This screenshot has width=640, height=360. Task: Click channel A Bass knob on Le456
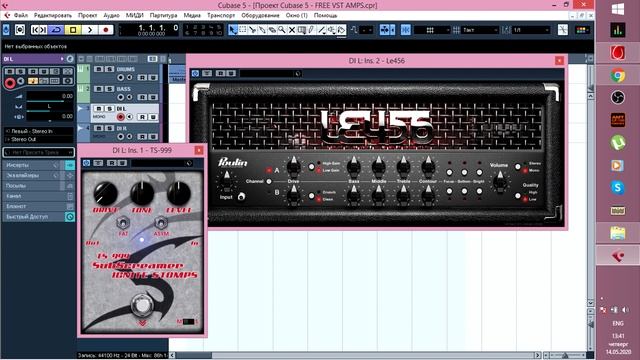click(x=353, y=166)
